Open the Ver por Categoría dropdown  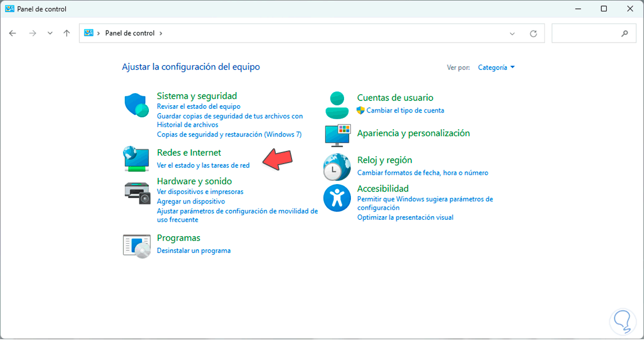(496, 67)
